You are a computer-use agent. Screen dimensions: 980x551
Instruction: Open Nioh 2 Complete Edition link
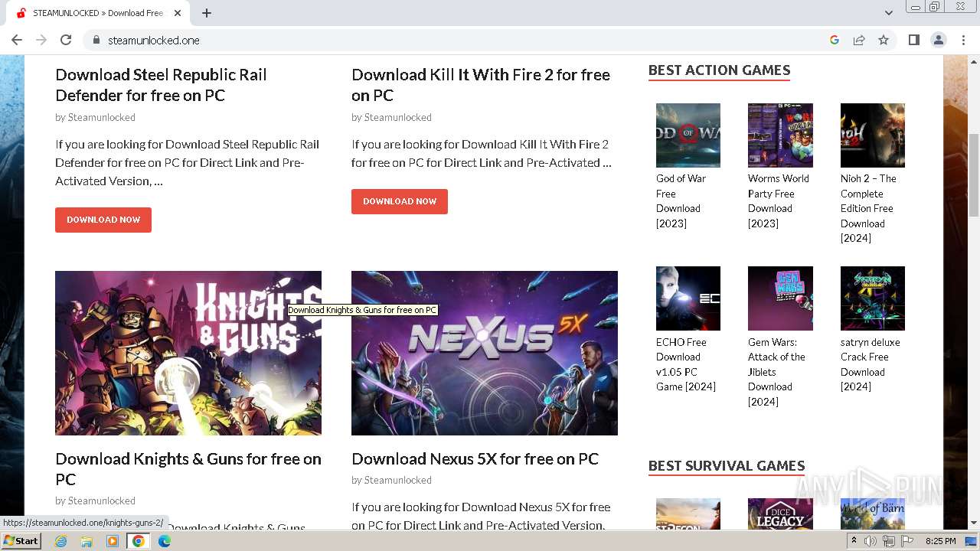pos(868,208)
